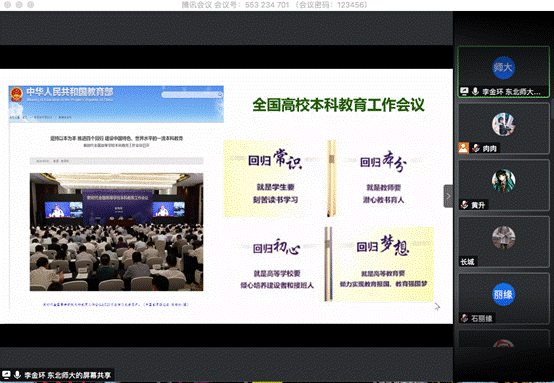The image size is (554, 383).
Task: Click the 潜心教书育人 text line
Action: coord(383,200)
